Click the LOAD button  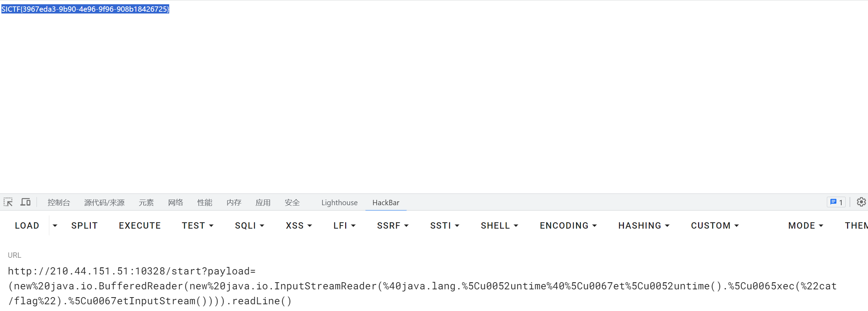27,226
